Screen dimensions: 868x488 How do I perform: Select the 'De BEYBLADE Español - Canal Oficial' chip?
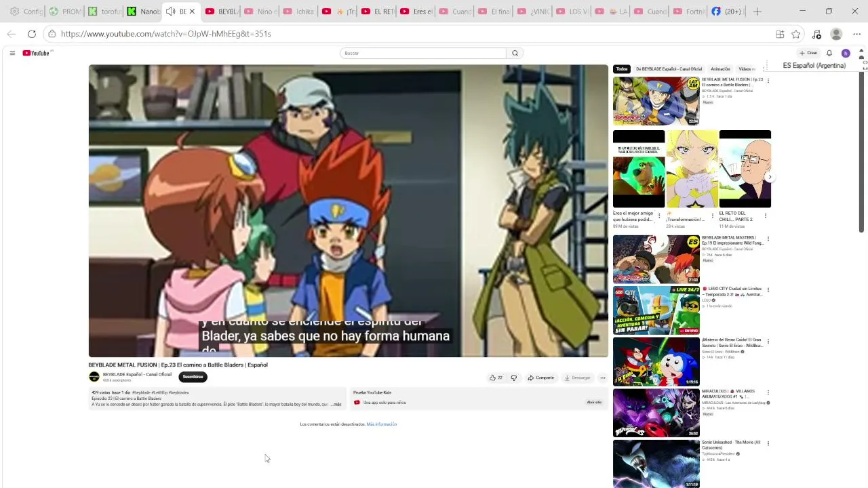click(669, 69)
